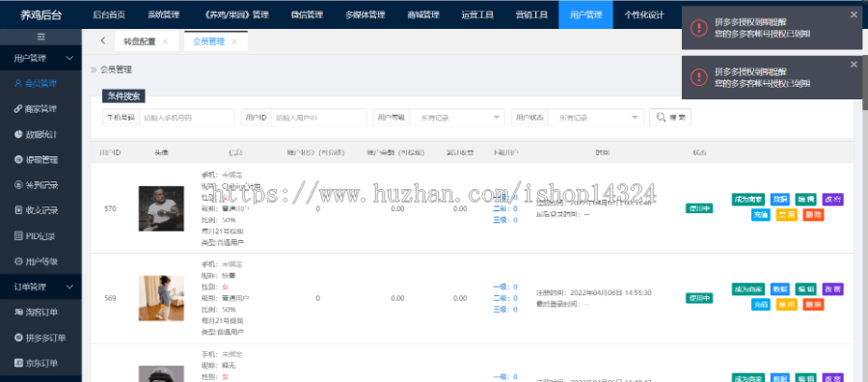The width and height of the screenshot is (868, 382).
Task: Click 一级: 0 link for user 569
Action: tap(505, 286)
